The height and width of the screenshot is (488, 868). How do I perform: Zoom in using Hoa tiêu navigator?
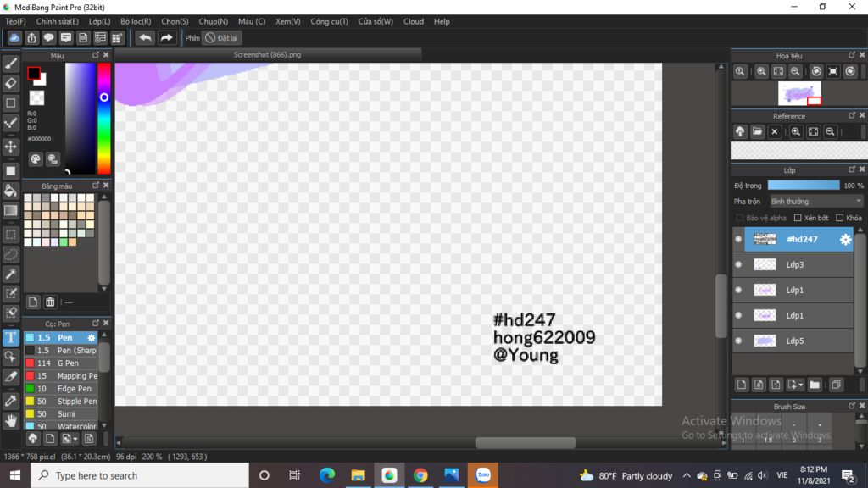pos(761,71)
